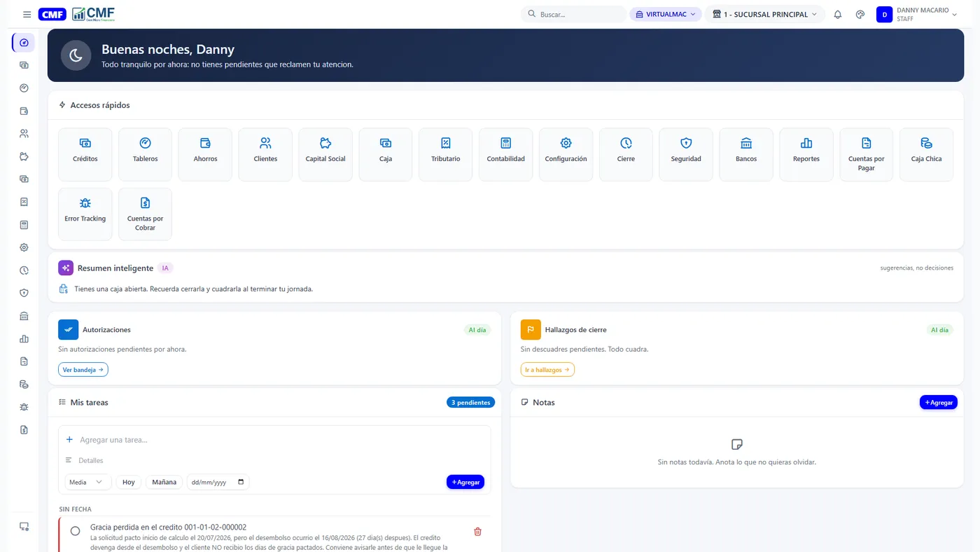Viewport: 980px width, 552px height.
Task: Click the hamburger menu icon in header
Action: (x=27, y=14)
